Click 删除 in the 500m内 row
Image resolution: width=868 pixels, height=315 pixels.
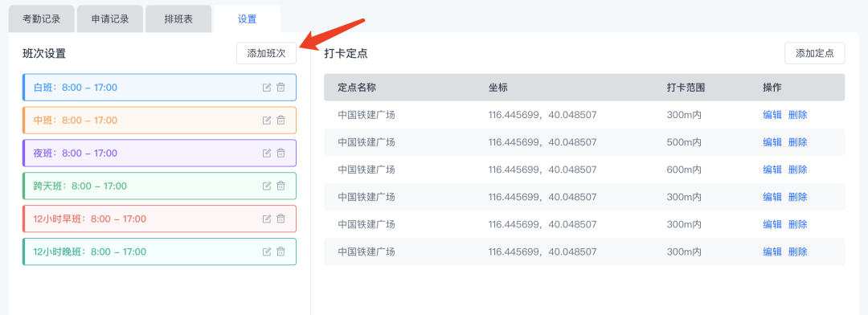798,142
